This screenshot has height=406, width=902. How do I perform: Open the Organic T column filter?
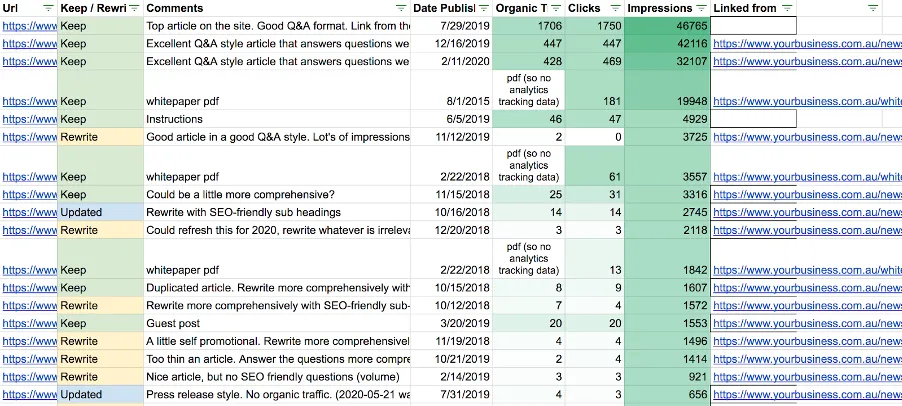click(556, 8)
